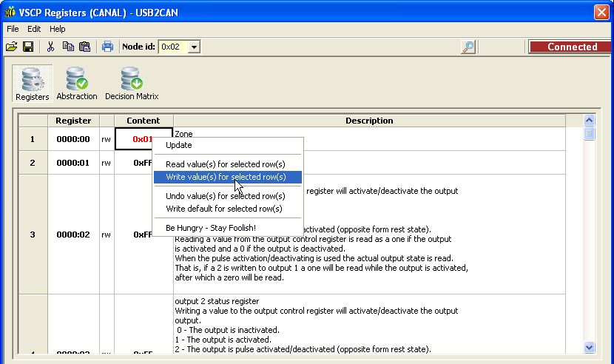Switch to the Abstraction view
Viewport: 614px width, 364px height.
tap(77, 84)
